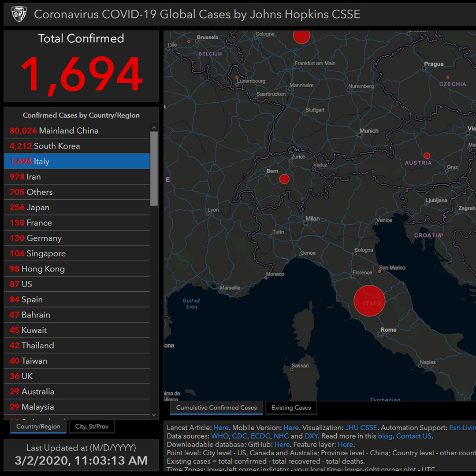Select the "4,212 South Korea" row
The image size is (476, 476).
pos(77,146)
